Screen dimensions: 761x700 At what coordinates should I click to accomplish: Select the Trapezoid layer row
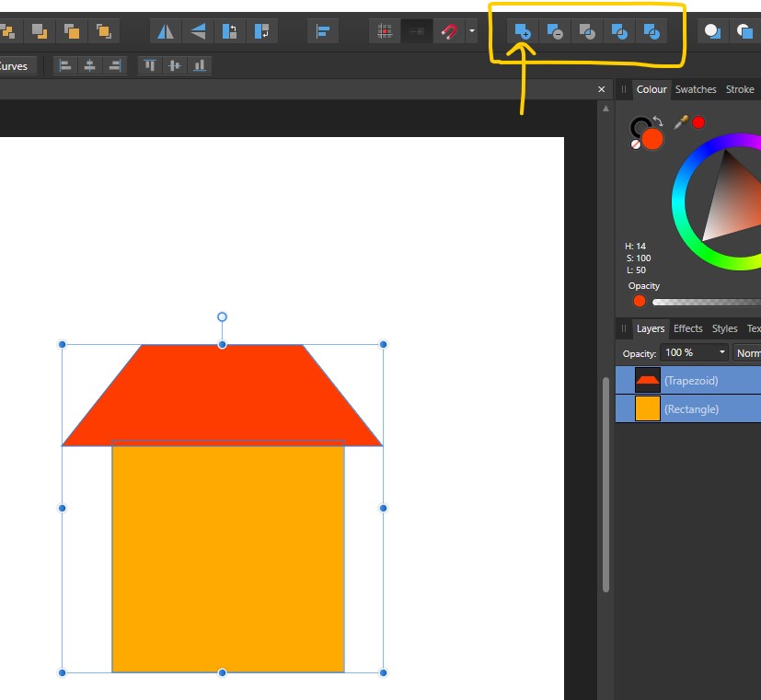point(688,380)
